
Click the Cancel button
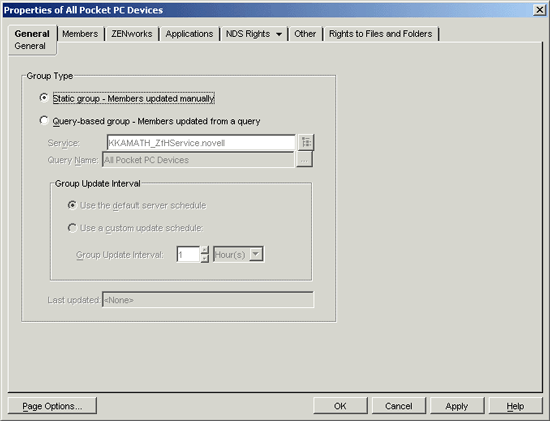click(399, 406)
